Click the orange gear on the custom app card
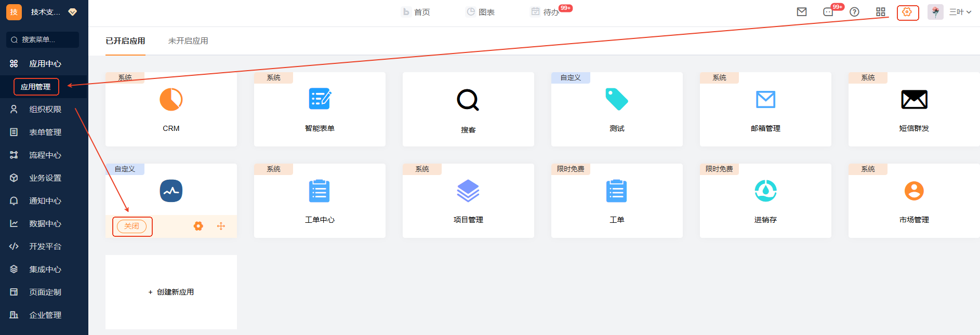The image size is (980, 335). pos(198,226)
